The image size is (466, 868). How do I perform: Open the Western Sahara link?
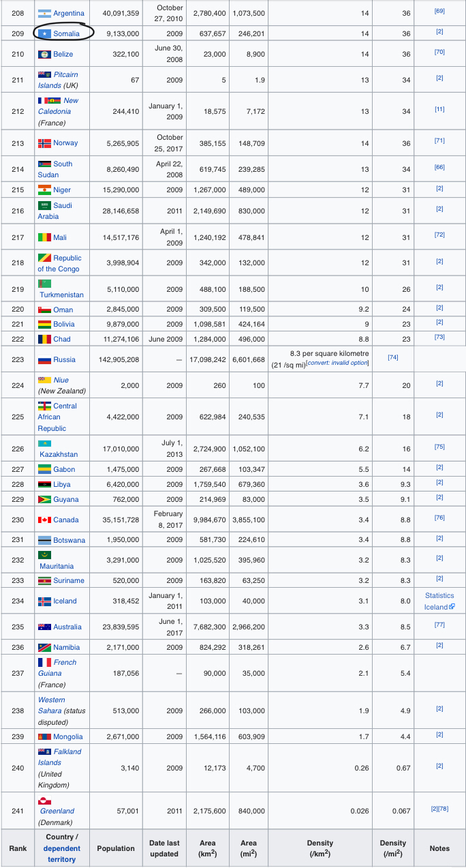coord(52,705)
